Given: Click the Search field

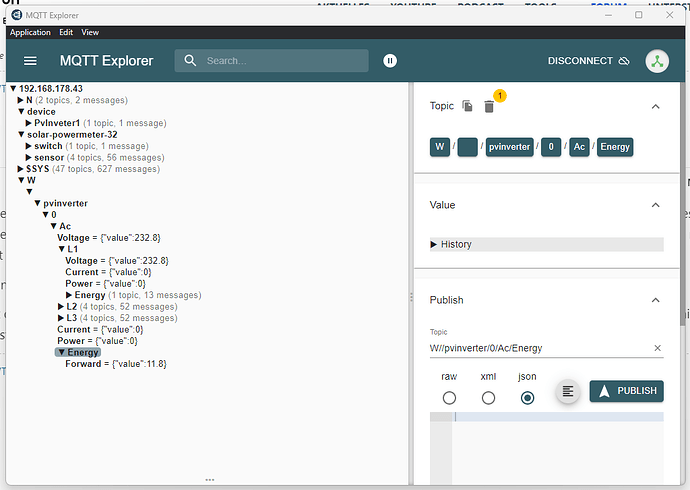Looking at the screenshot, I should click(x=272, y=61).
